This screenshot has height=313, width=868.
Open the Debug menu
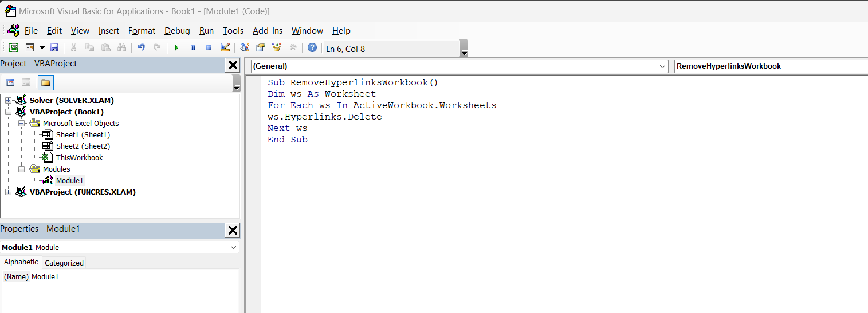point(177,31)
